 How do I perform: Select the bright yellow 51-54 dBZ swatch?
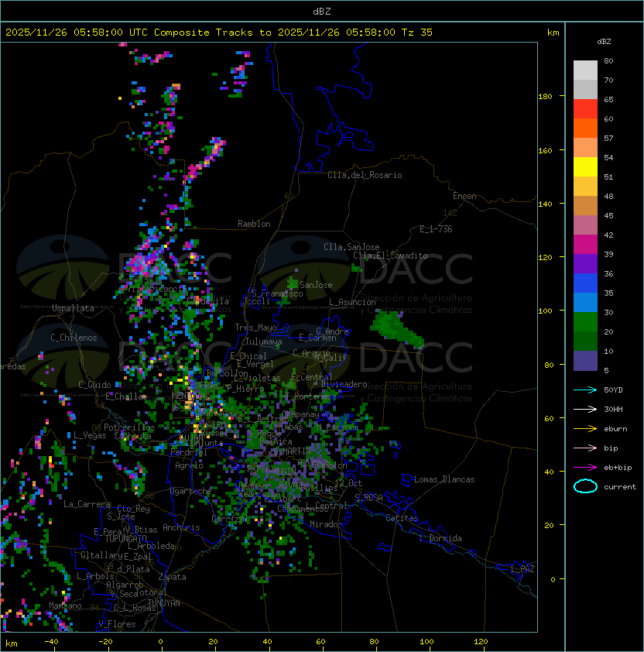[585, 167]
